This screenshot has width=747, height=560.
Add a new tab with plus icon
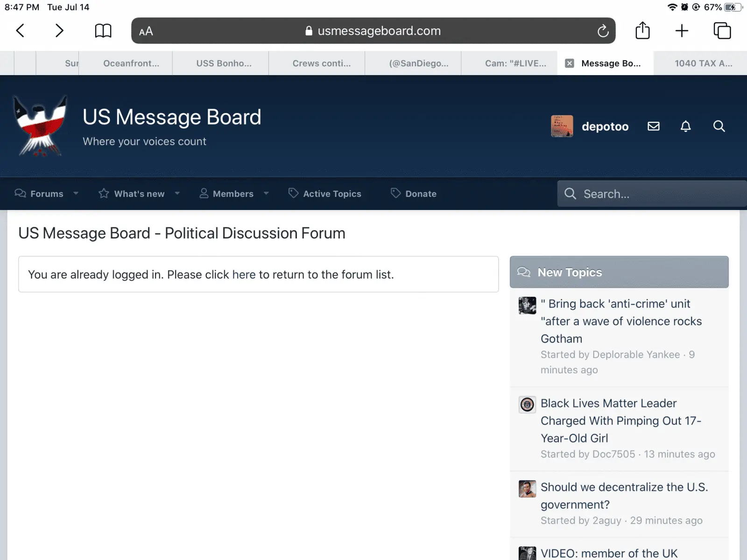[682, 31]
